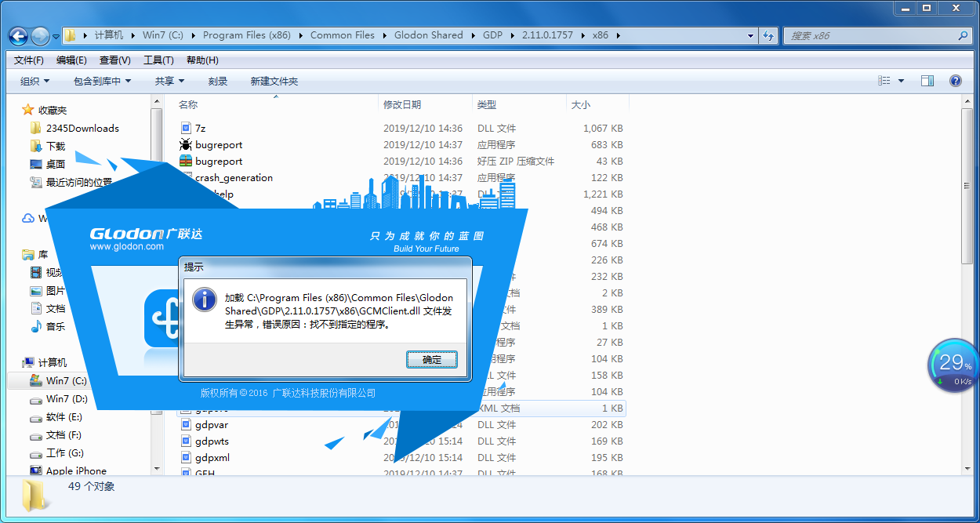Image resolution: width=980 pixels, height=523 pixels.
Task: Select the gdpxml DLL file icon
Action: coord(186,457)
